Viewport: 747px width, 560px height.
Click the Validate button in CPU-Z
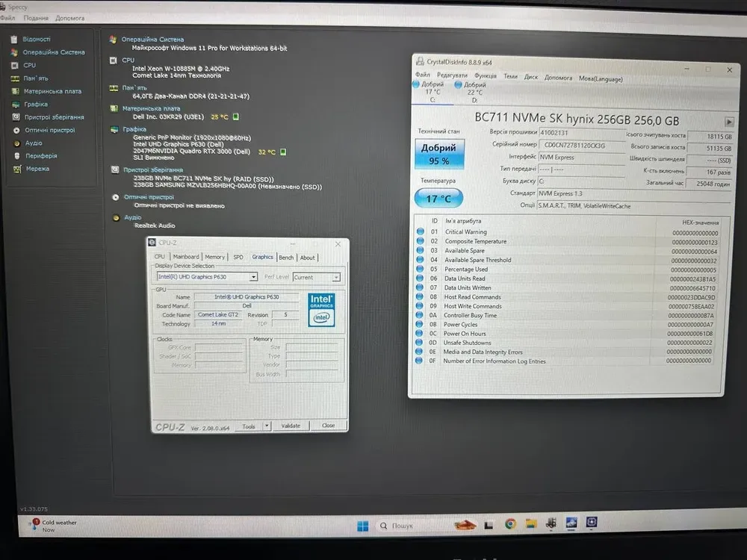(x=291, y=426)
